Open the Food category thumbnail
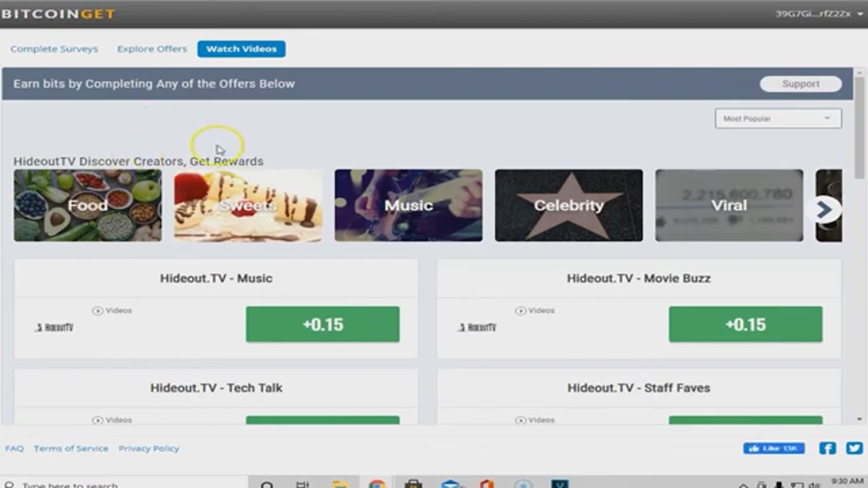 [87, 205]
